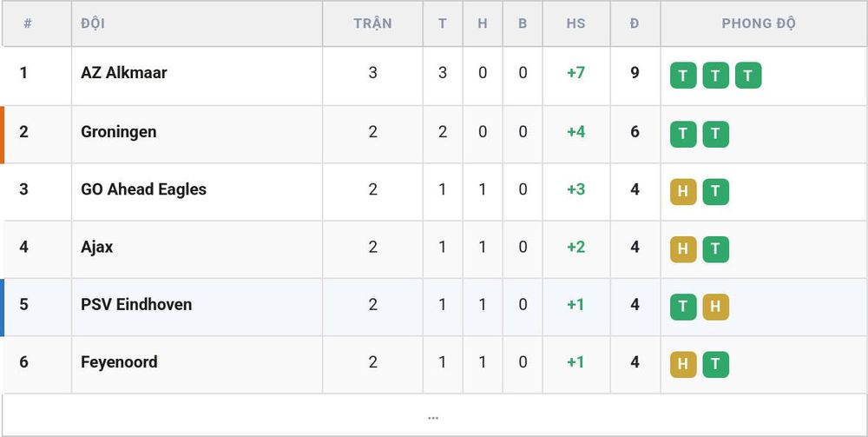Click Feyenoord's yellow H form badge
This screenshot has width=868, height=437.
(x=683, y=364)
